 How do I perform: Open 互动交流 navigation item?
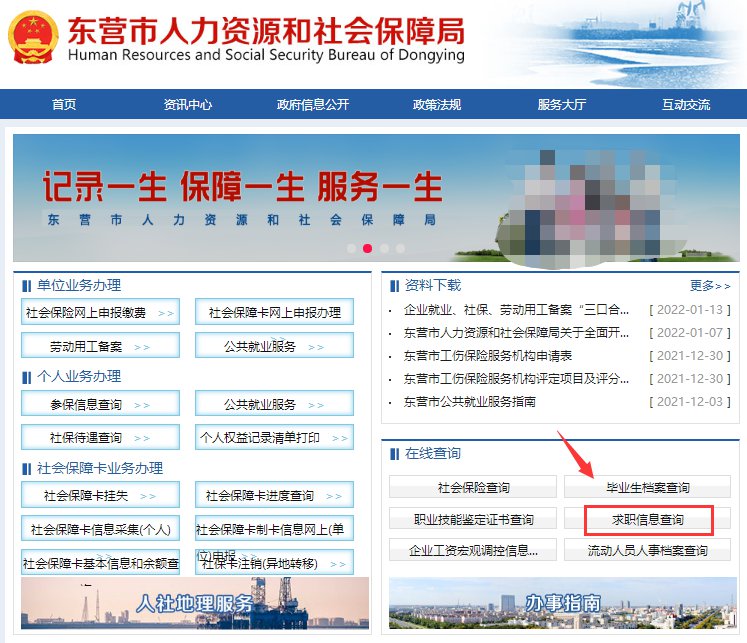point(686,104)
